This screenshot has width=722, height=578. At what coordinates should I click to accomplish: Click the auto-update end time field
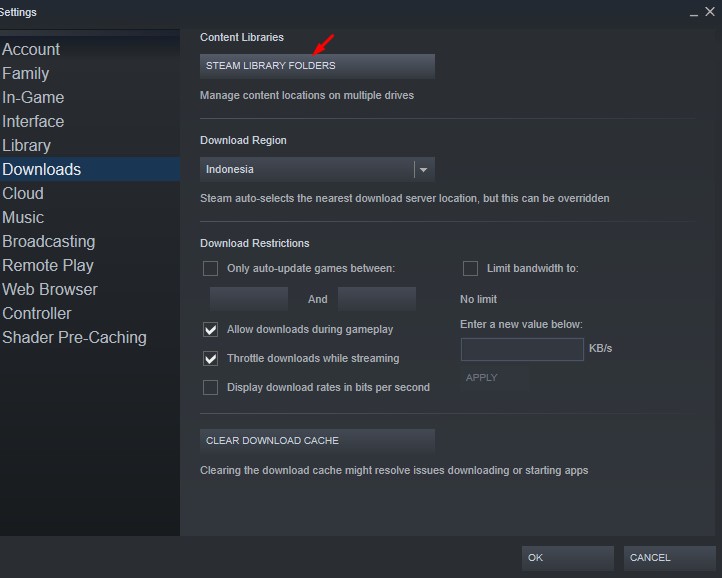point(377,299)
